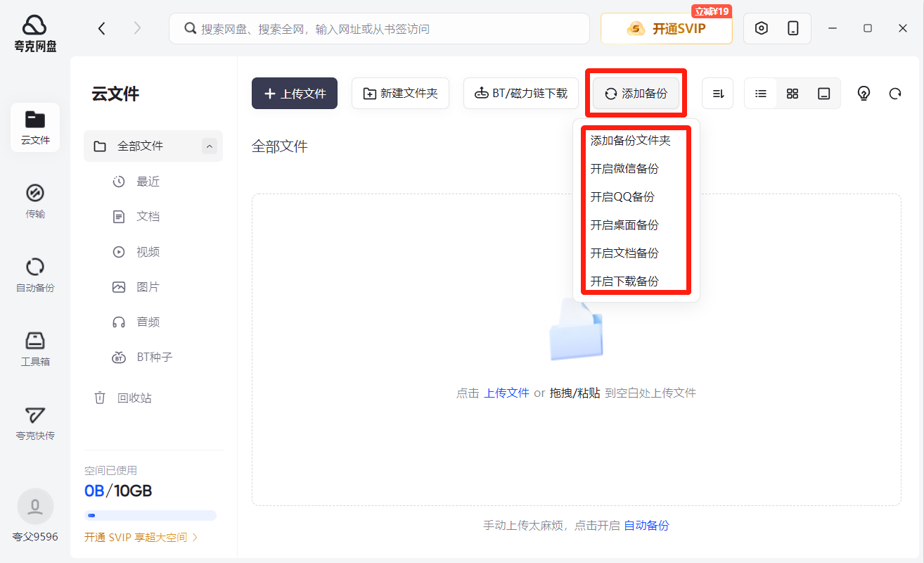
Task: Click the 空间已使用 label
Action: (x=110, y=471)
